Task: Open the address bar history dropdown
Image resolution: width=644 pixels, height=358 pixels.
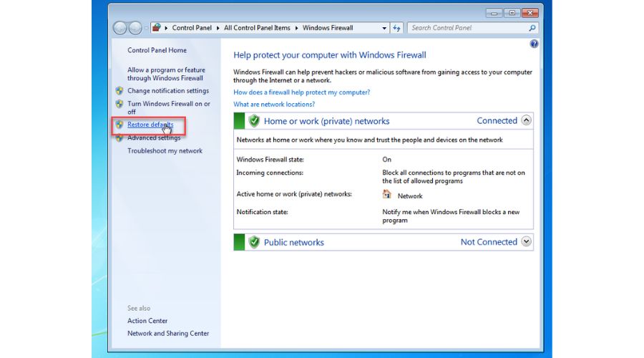Action: click(384, 28)
